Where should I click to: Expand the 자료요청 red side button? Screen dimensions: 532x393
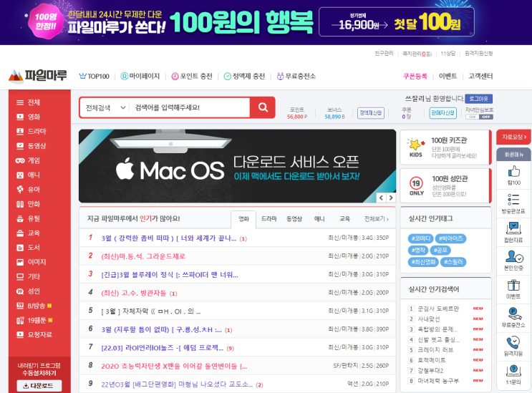pos(513,137)
